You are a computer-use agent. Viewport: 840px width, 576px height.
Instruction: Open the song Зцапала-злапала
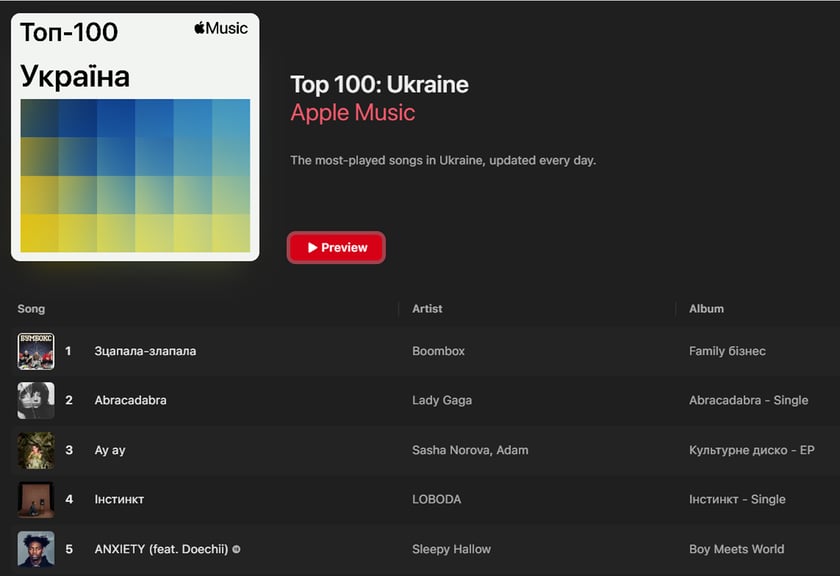tap(145, 351)
